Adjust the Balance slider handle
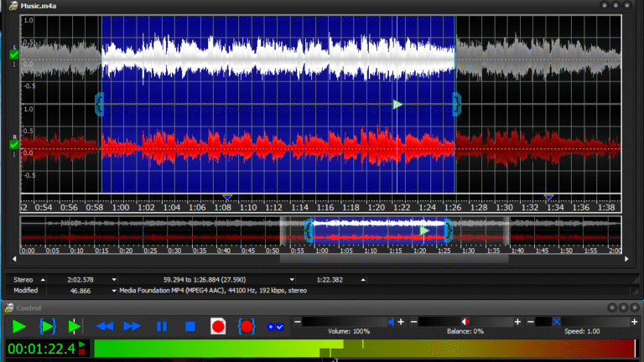This screenshot has width=644, height=362. (464, 322)
